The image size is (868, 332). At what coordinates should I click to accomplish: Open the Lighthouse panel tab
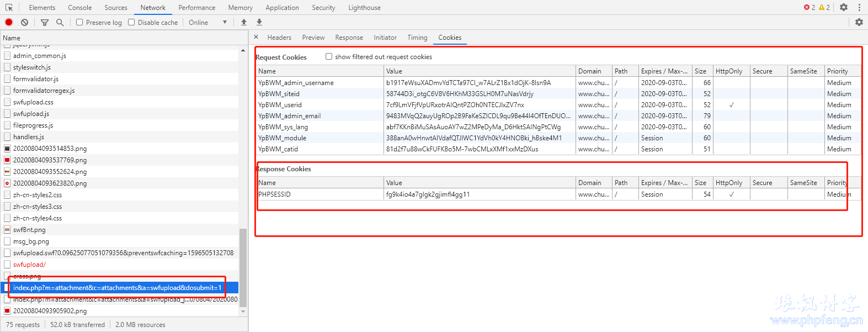pyautogui.click(x=365, y=8)
